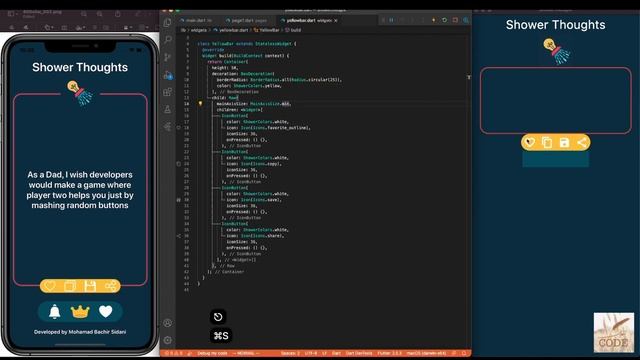Open the Source Control view

(168, 57)
